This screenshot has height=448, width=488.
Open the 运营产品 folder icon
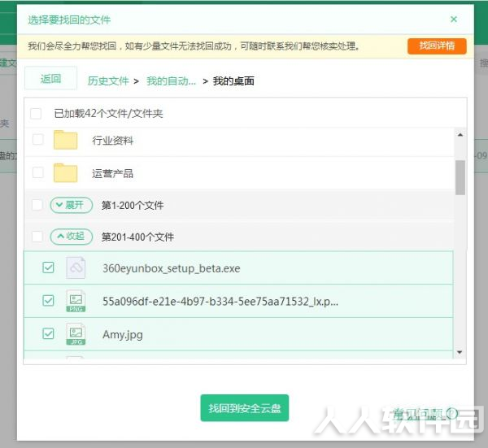(65, 173)
